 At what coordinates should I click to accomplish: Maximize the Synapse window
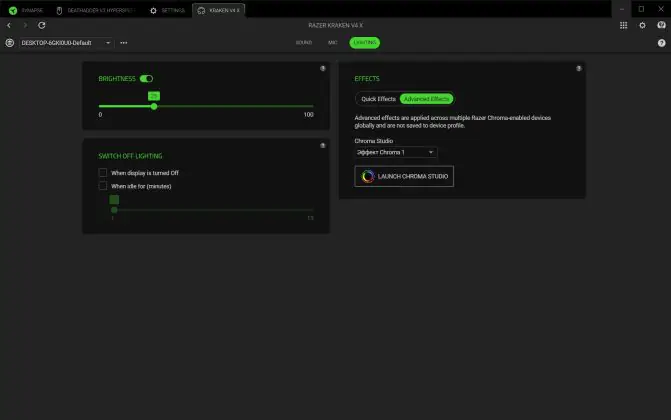(641, 9)
